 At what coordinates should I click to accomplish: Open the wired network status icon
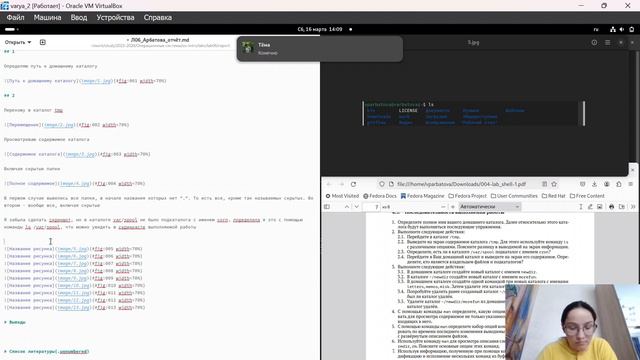tap(613, 29)
